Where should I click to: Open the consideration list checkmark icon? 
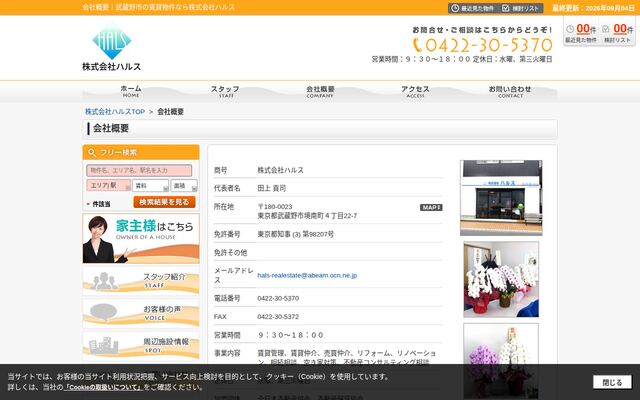506,8
